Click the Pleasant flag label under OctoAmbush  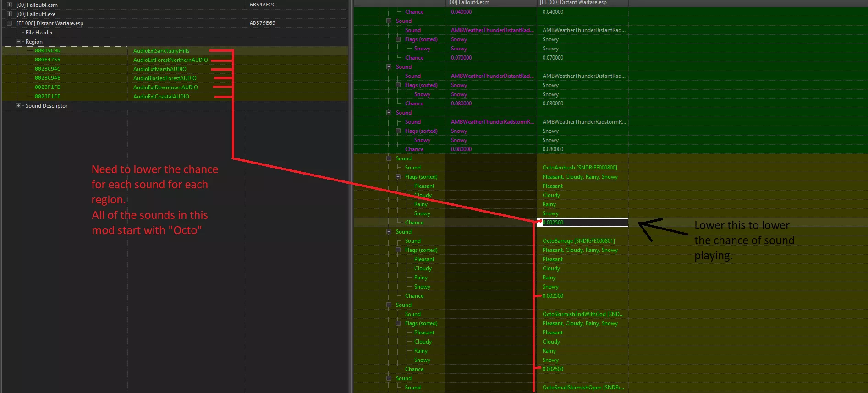tap(424, 186)
